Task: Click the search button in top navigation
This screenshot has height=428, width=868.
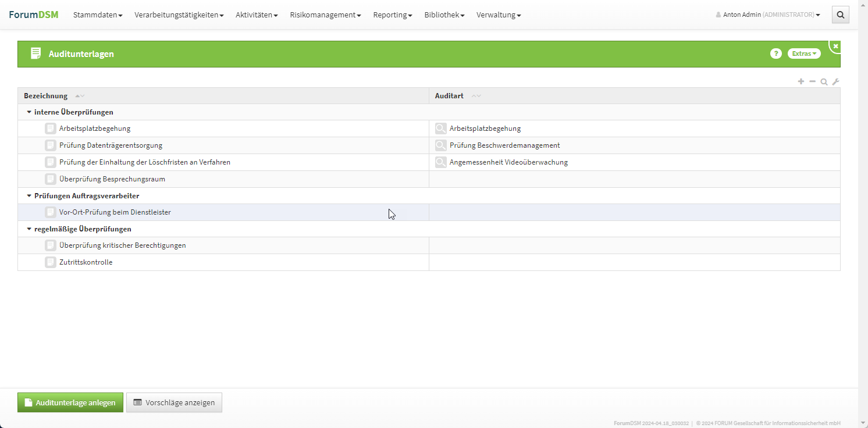Action: click(840, 15)
